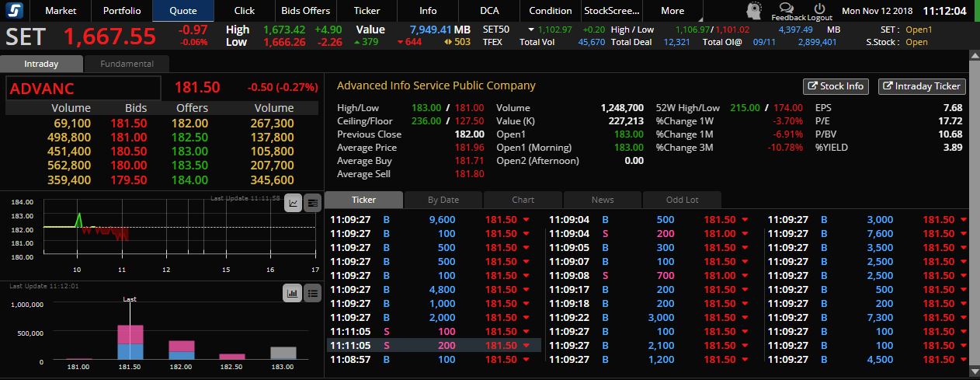This screenshot has width=980, height=380.
Task: Show volume-by-price as list view
Action: (x=312, y=293)
